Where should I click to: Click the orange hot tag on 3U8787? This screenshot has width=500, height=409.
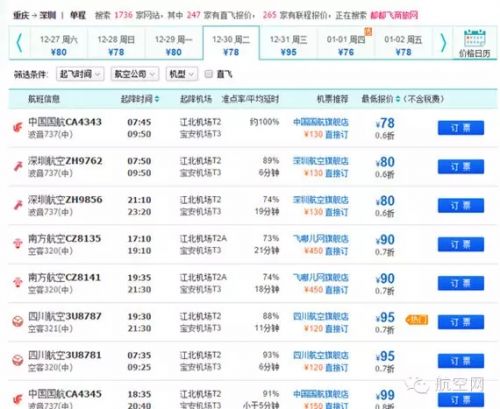(417, 320)
